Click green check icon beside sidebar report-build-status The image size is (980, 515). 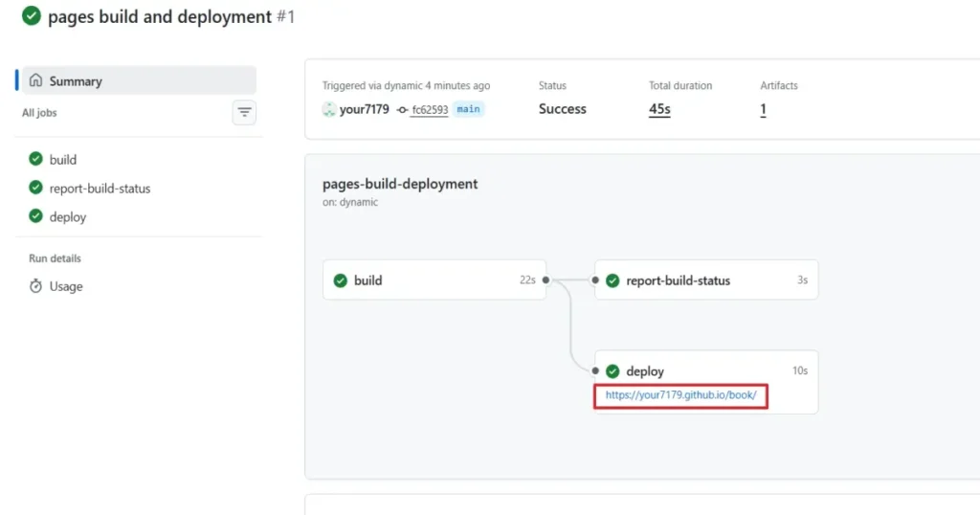pos(35,188)
